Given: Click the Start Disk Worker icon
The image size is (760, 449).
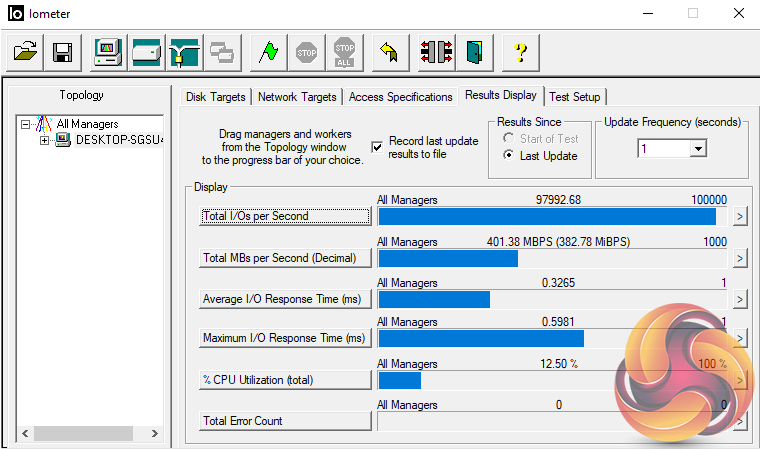Looking at the screenshot, I should (146, 52).
